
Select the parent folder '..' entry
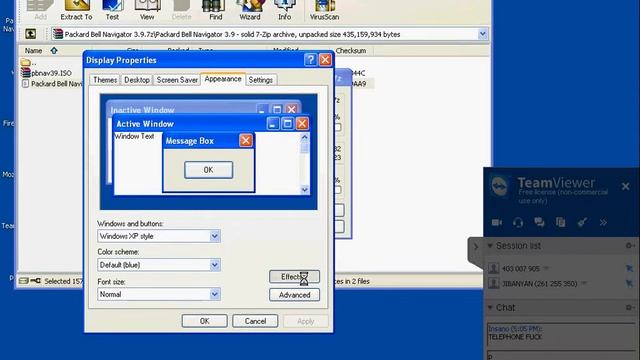(x=28, y=62)
